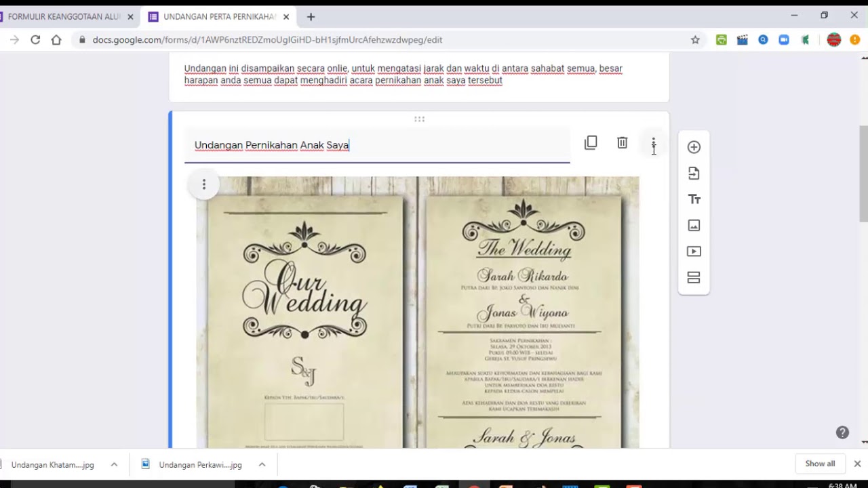The width and height of the screenshot is (868, 488).
Task: Open a new browser tab
Action: 311,17
